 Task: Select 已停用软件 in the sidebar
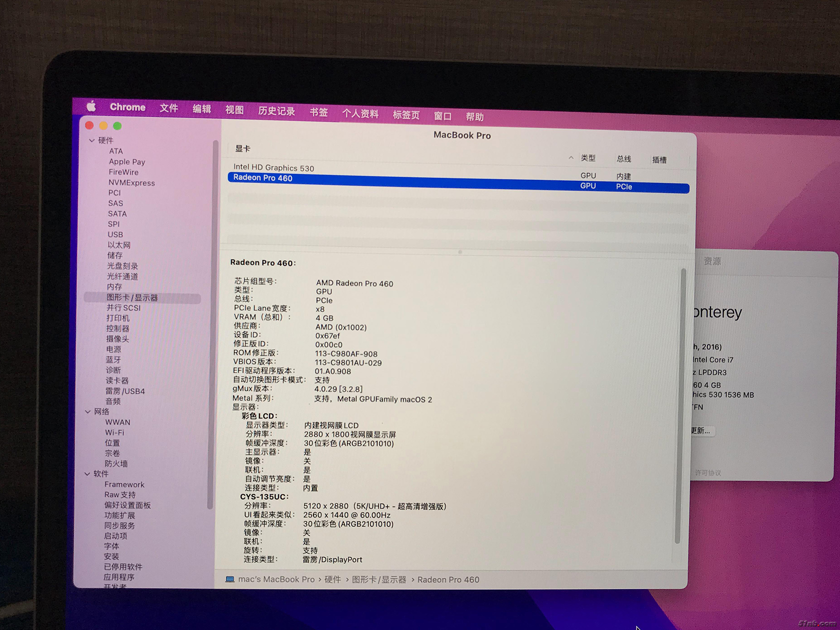pyautogui.click(x=123, y=566)
